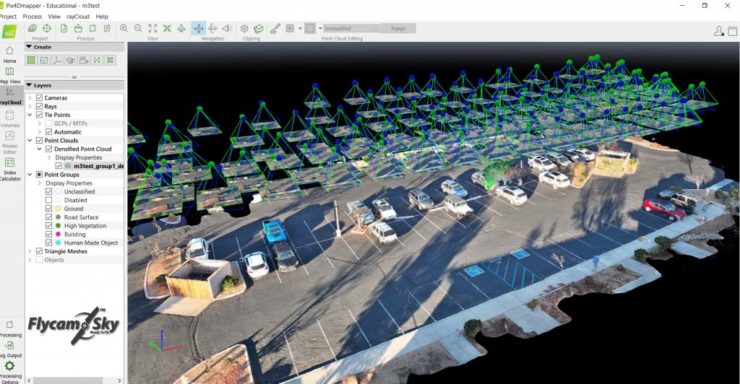
Task: Click the edit densified point cloud pencil icon
Action: point(275,28)
